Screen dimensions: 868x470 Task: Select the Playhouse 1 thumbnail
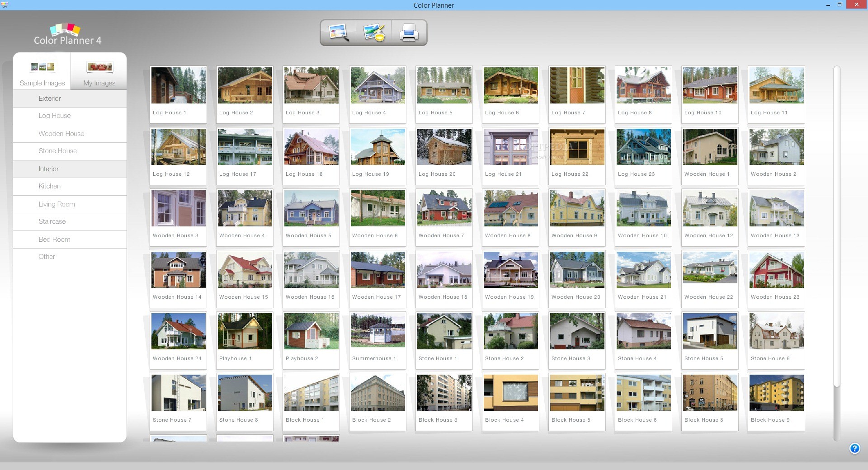(245, 340)
